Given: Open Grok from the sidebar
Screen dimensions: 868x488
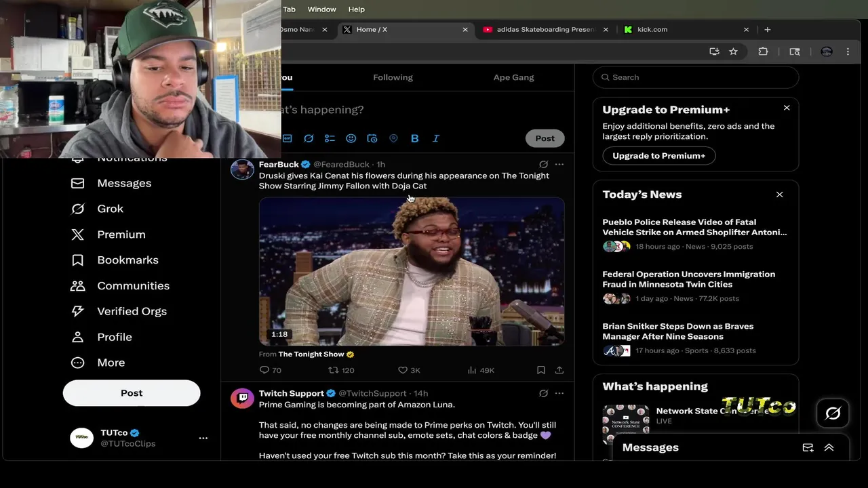Looking at the screenshot, I should [x=97, y=209].
